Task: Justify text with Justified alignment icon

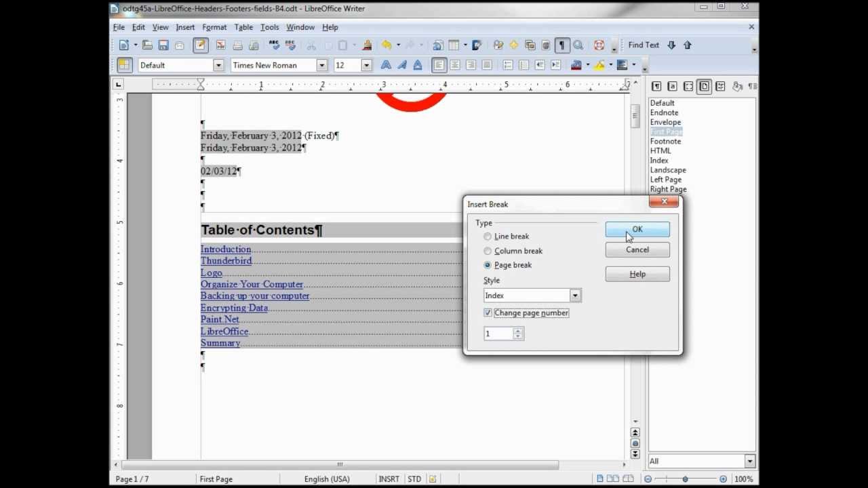Action: [x=487, y=65]
